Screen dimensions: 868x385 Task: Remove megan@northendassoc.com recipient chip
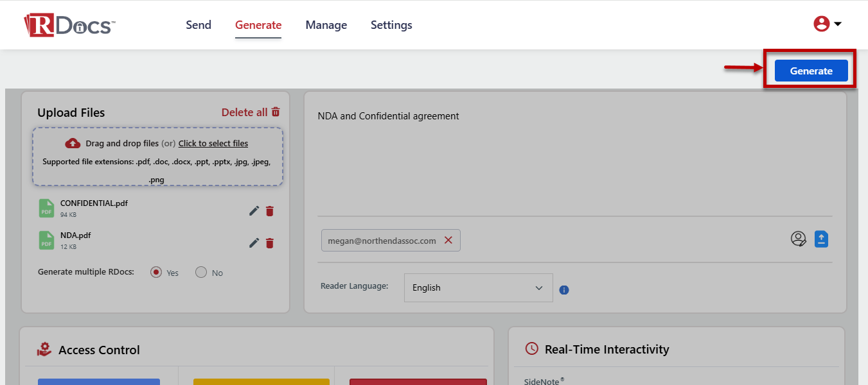click(x=448, y=240)
